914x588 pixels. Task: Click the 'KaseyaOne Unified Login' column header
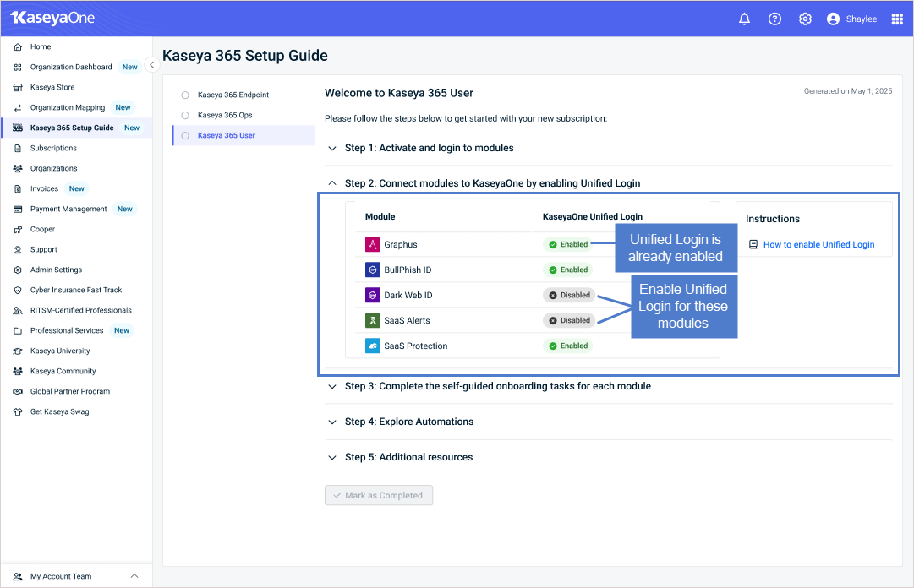click(592, 217)
